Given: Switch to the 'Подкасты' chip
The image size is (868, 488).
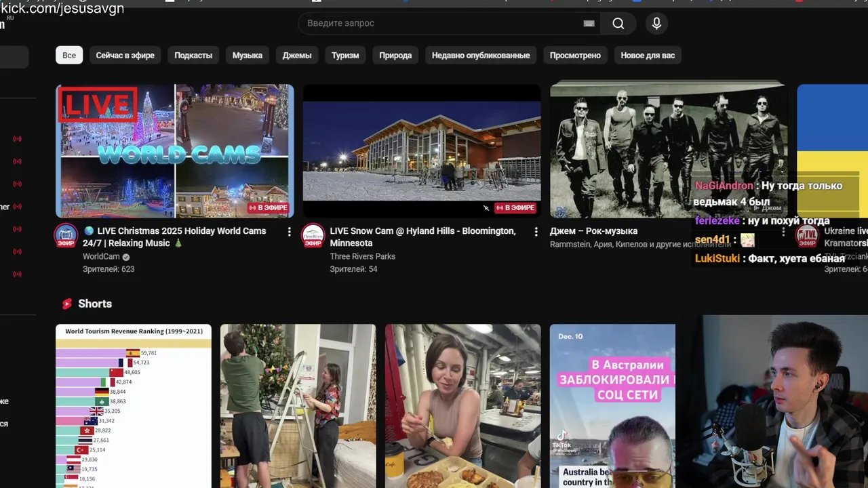Looking at the screenshot, I should pyautogui.click(x=193, y=56).
